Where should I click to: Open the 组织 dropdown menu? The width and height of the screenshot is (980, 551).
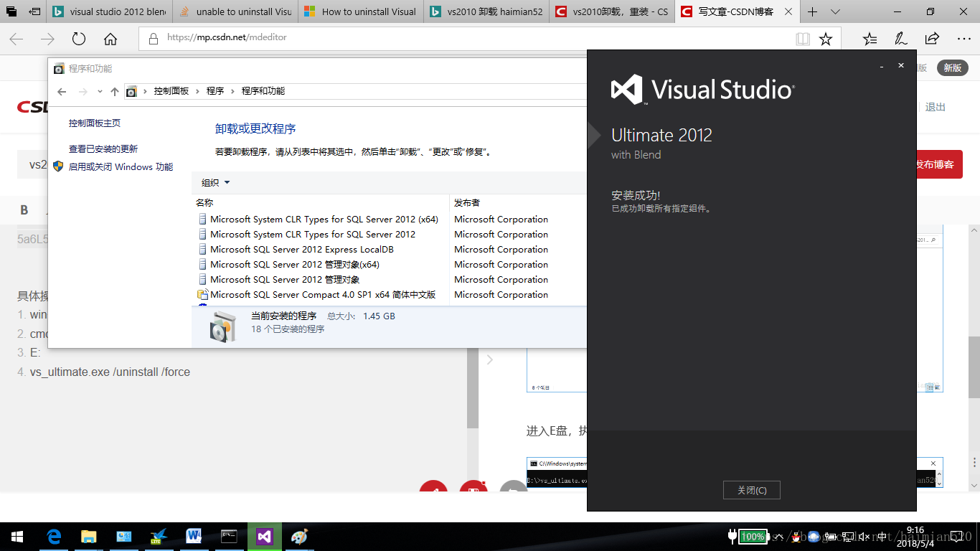[x=216, y=183]
